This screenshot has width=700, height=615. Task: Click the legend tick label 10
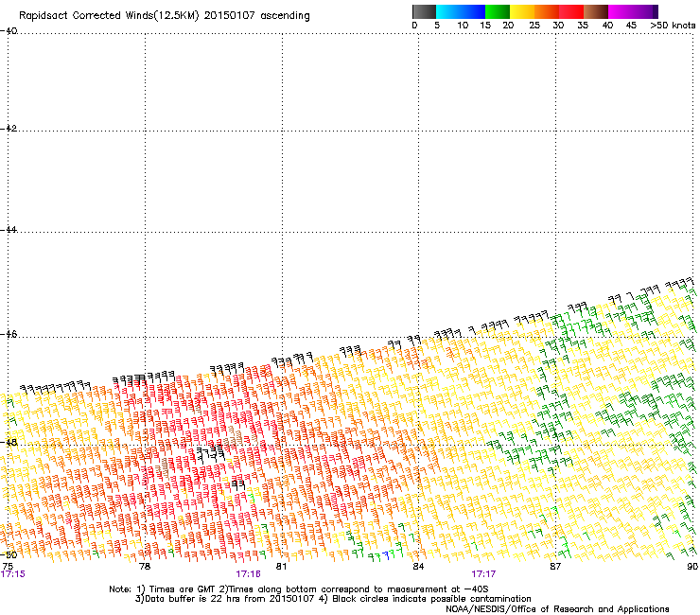click(463, 26)
